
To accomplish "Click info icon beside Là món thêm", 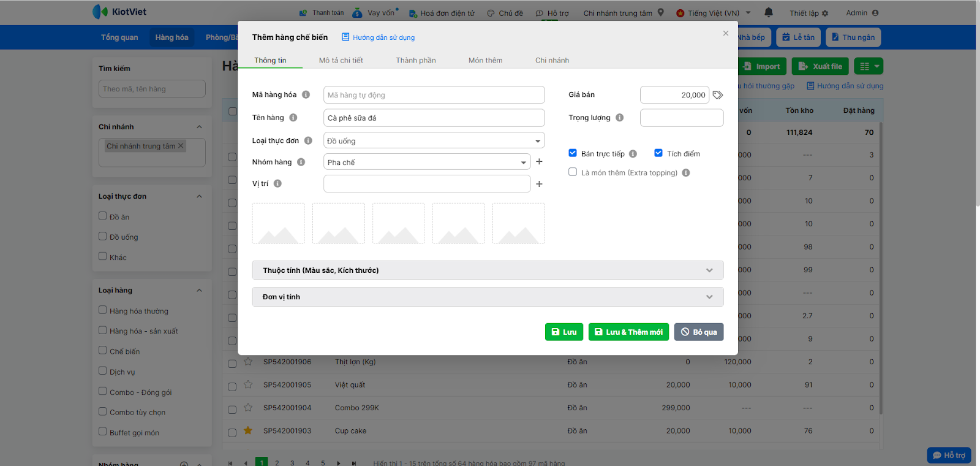I will pos(686,173).
